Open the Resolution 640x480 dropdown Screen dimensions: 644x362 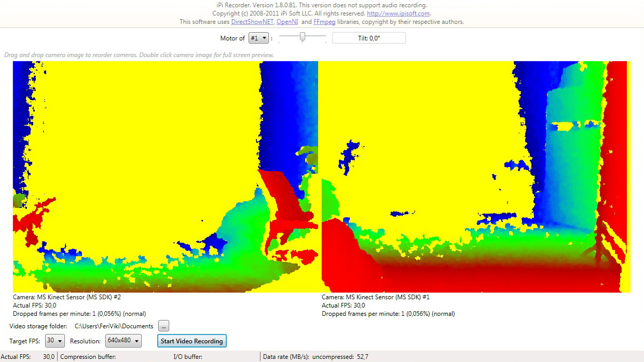pos(124,341)
